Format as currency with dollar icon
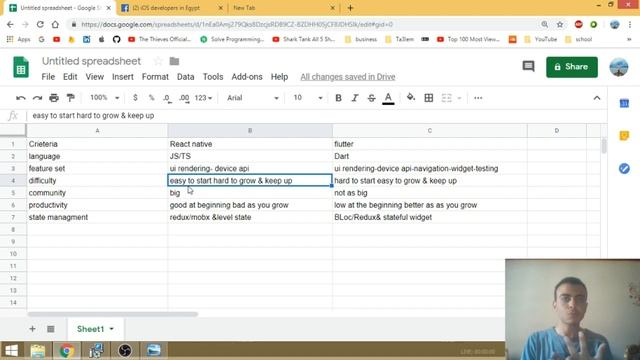The width and height of the screenshot is (640, 360). 135,98
